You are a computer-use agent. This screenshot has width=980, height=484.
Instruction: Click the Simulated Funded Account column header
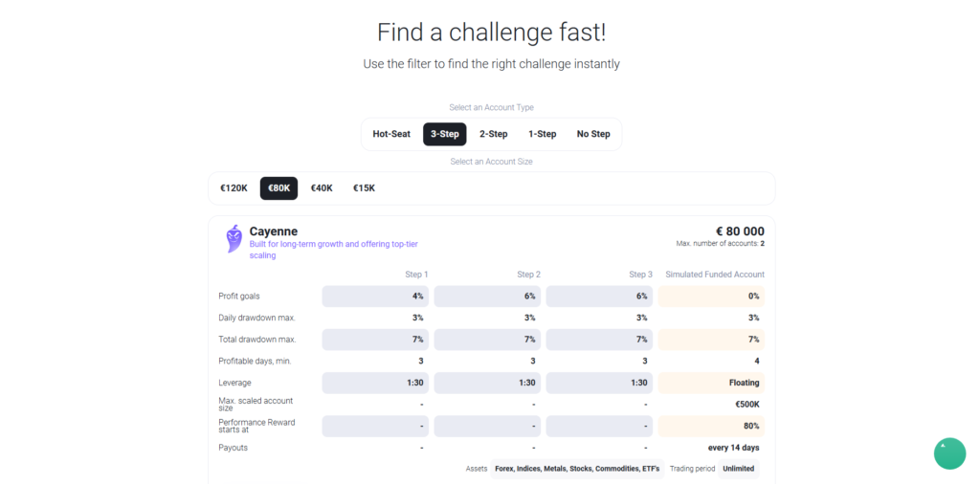click(x=714, y=275)
